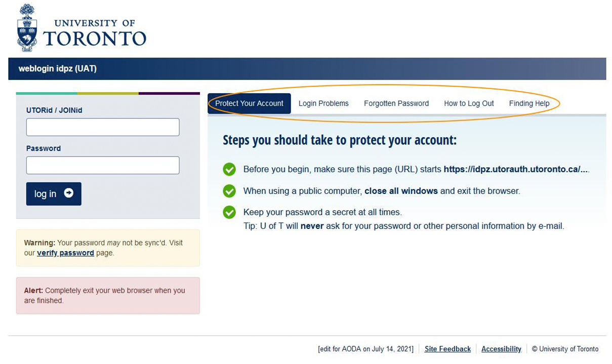Click the arrow icon in the log in button
This screenshot has width=612, height=364.
click(69, 193)
